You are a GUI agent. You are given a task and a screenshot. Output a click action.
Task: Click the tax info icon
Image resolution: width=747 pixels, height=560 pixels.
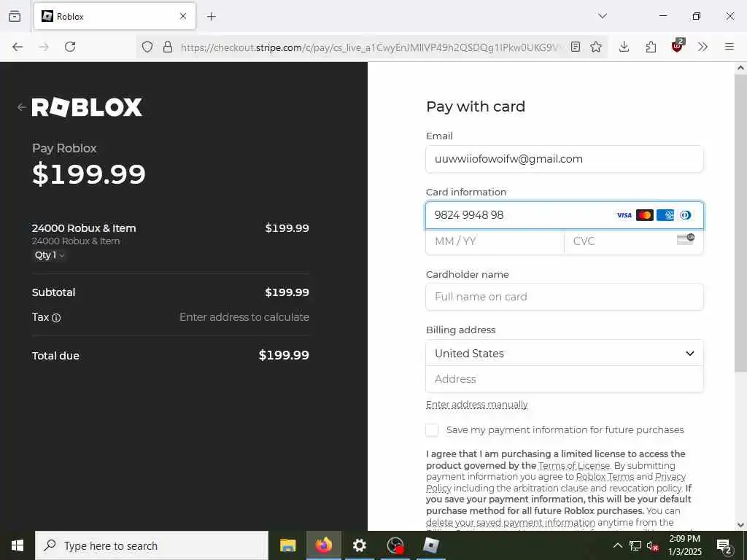coord(56,318)
